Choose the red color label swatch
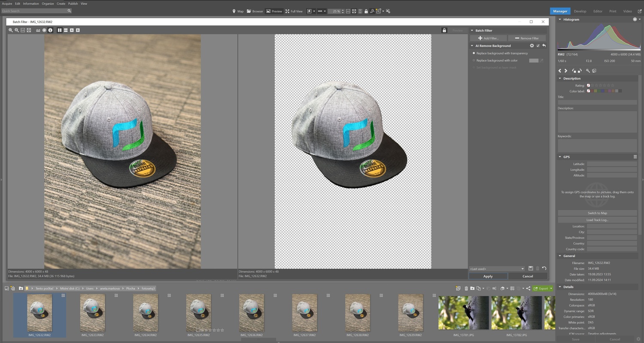This screenshot has width=644, height=343. point(592,91)
